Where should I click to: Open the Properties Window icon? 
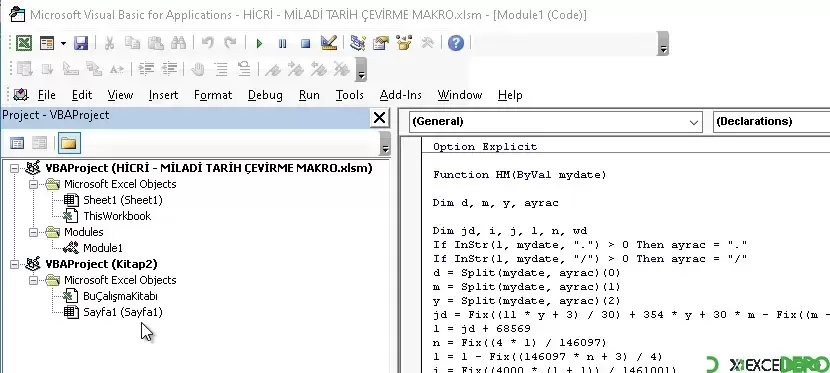381,43
